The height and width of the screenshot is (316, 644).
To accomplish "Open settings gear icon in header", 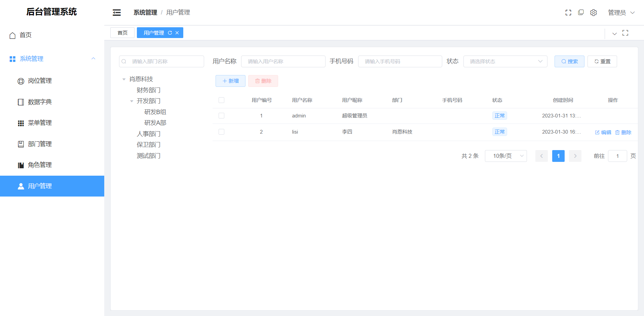I will pyautogui.click(x=594, y=12).
